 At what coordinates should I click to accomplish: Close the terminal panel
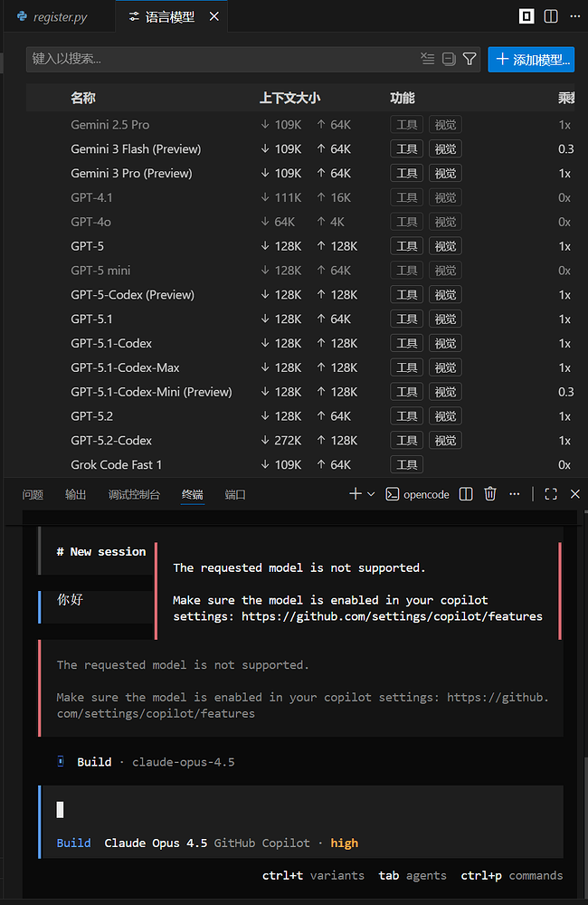pyautogui.click(x=574, y=494)
